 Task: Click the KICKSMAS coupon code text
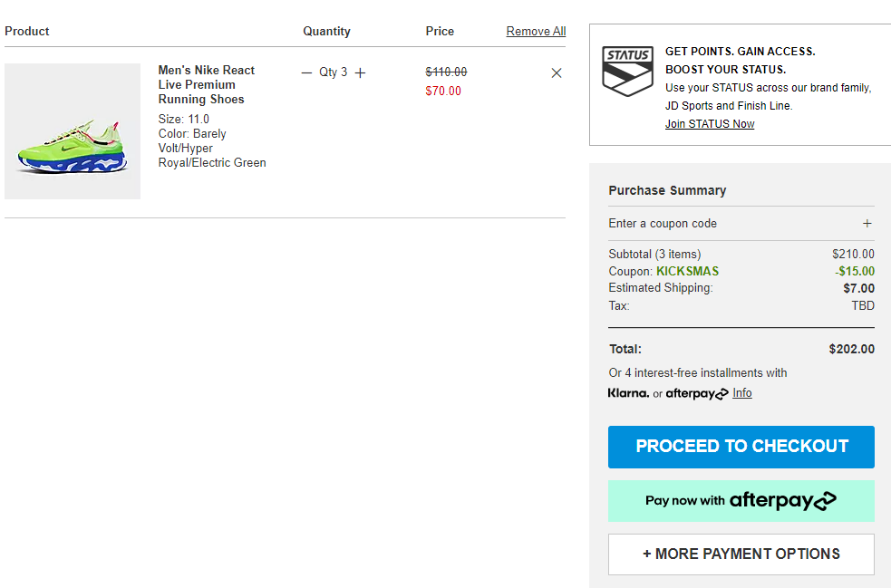(x=687, y=271)
